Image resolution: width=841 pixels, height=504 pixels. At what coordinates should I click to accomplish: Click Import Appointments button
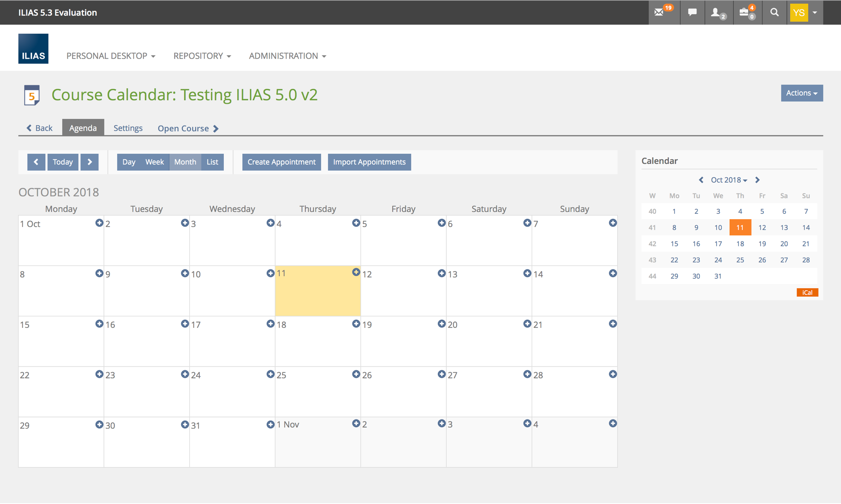[x=369, y=162]
